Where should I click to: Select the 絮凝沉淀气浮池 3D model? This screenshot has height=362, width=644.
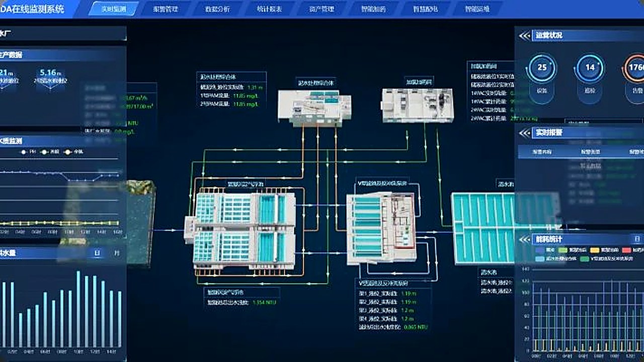point(239,230)
